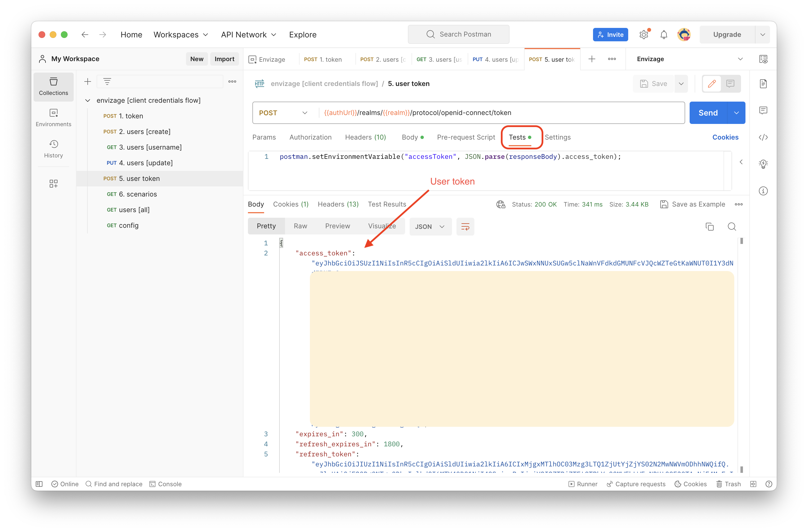Toggle Pretty JSON view in response
808x532 pixels.
[x=266, y=226]
